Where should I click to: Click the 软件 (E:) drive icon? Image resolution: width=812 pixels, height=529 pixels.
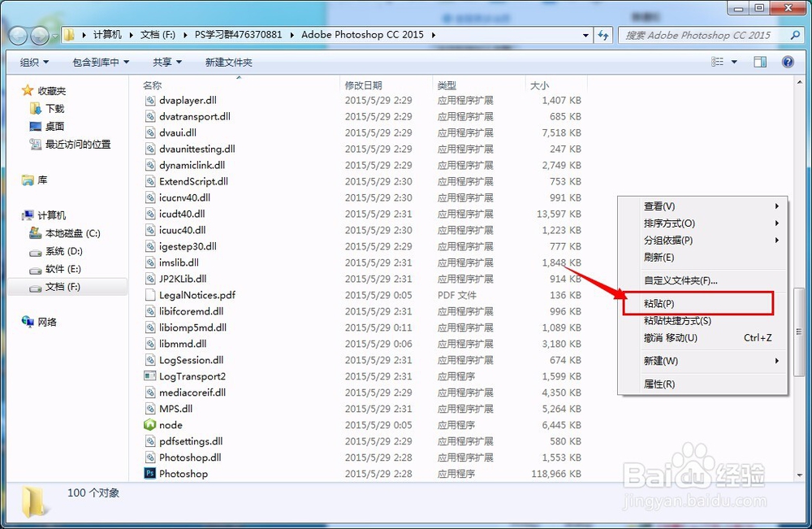(36, 270)
